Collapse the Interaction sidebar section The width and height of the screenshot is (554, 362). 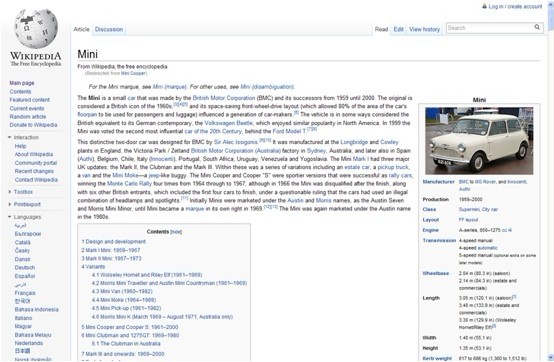(10, 137)
